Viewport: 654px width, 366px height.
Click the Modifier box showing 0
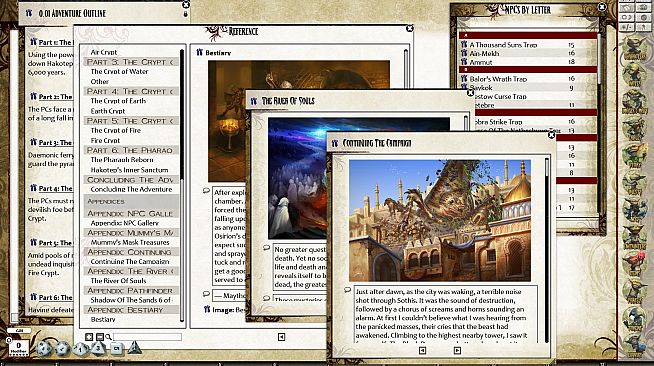click(18, 347)
